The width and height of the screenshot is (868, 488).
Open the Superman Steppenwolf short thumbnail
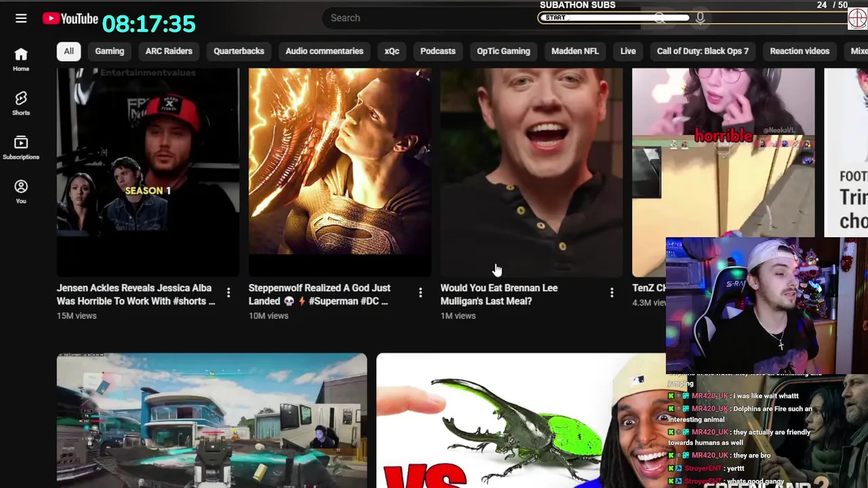pyautogui.click(x=340, y=172)
